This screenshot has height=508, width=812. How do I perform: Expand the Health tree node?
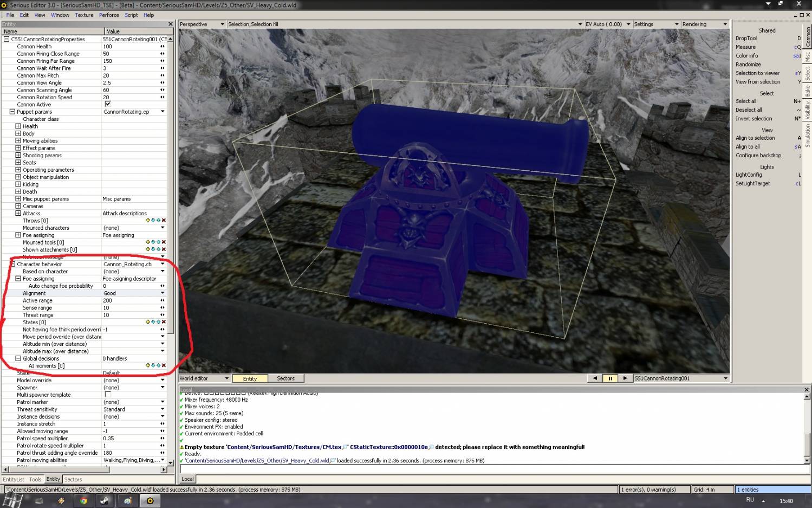pyautogui.click(x=18, y=126)
